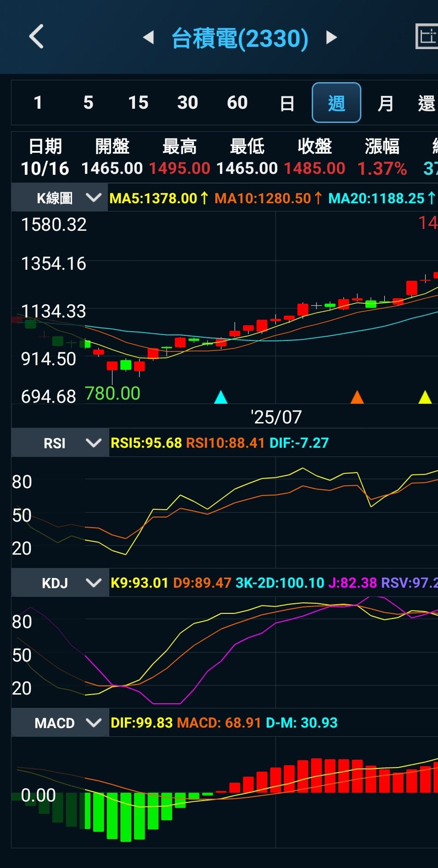Tap the cyan triangle marker
Viewport: 438px width, 868px height.
pos(221,397)
